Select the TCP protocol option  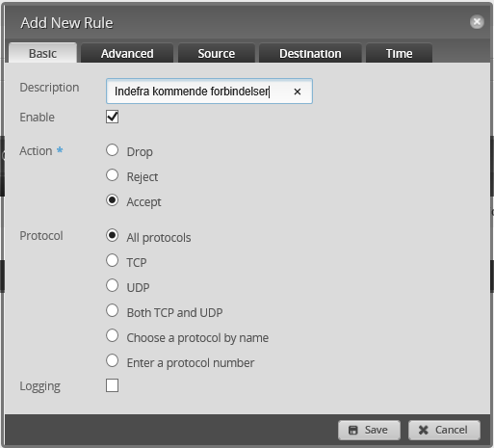click(112, 260)
